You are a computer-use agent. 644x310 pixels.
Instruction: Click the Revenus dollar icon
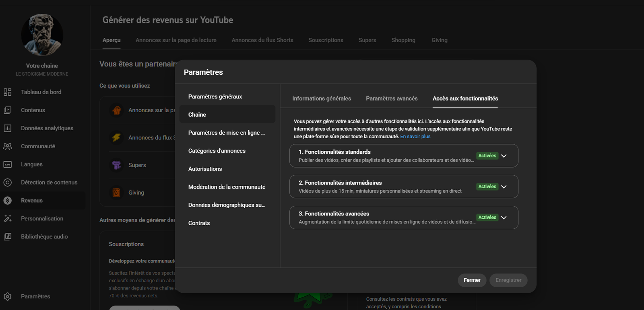click(8, 201)
